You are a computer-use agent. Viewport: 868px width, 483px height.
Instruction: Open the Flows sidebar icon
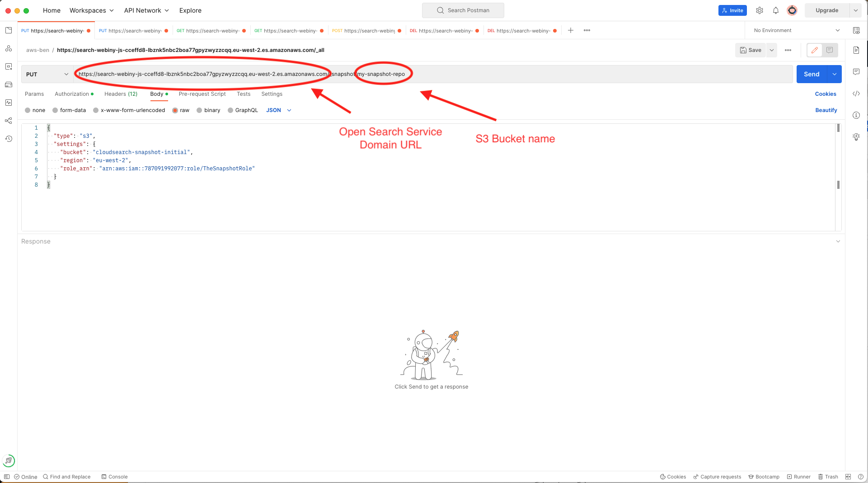click(x=9, y=121)
